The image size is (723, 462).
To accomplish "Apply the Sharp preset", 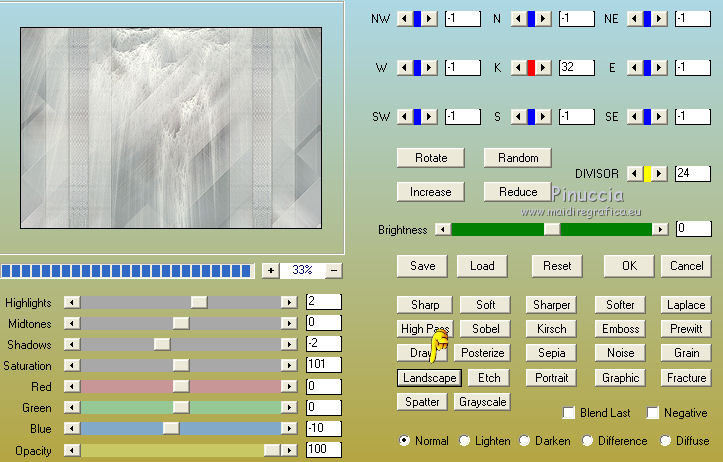I will coord(425,305).
